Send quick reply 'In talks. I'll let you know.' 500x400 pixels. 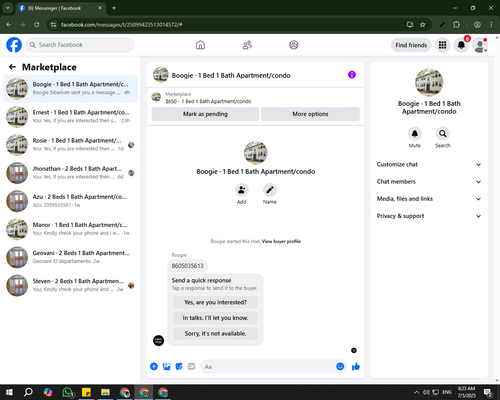pyautogui.click(x=215, y=318)
